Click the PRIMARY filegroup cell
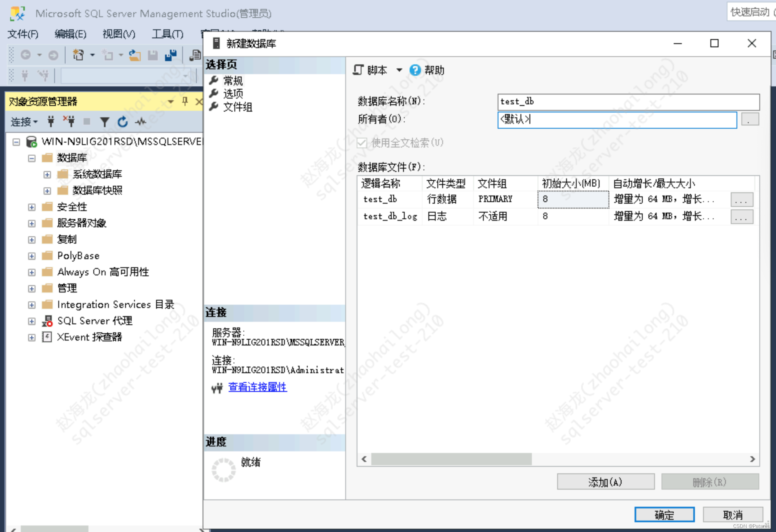The width and height of the screenshot is (776, 532). click(x=505, y=199)
